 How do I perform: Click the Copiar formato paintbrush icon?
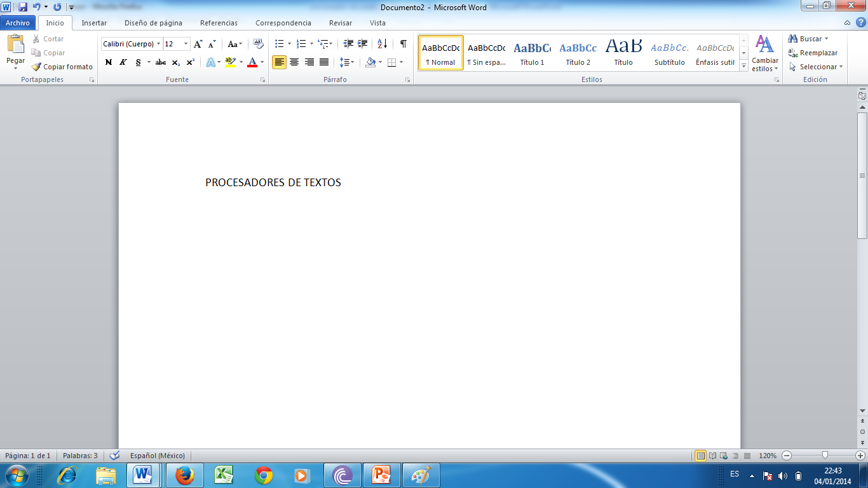coord(37,67)
